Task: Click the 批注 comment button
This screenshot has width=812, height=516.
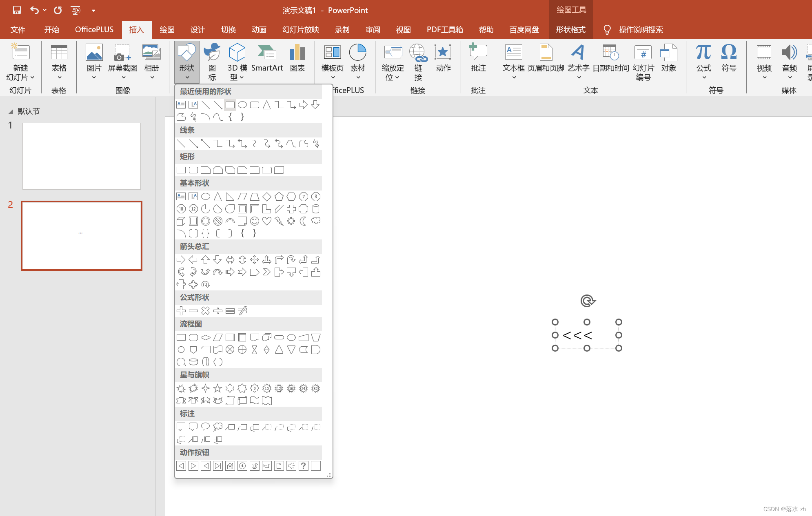Action: 478,59
